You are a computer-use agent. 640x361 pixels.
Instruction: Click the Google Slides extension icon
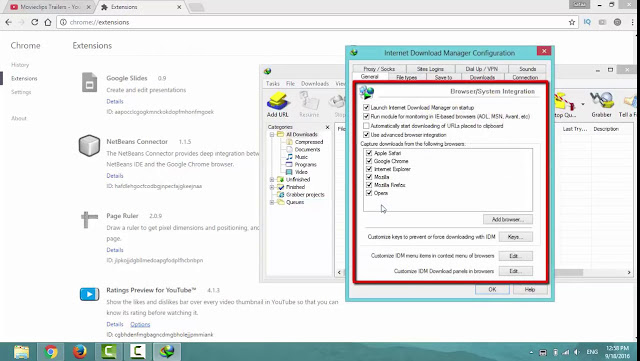[x=89, y=82]
